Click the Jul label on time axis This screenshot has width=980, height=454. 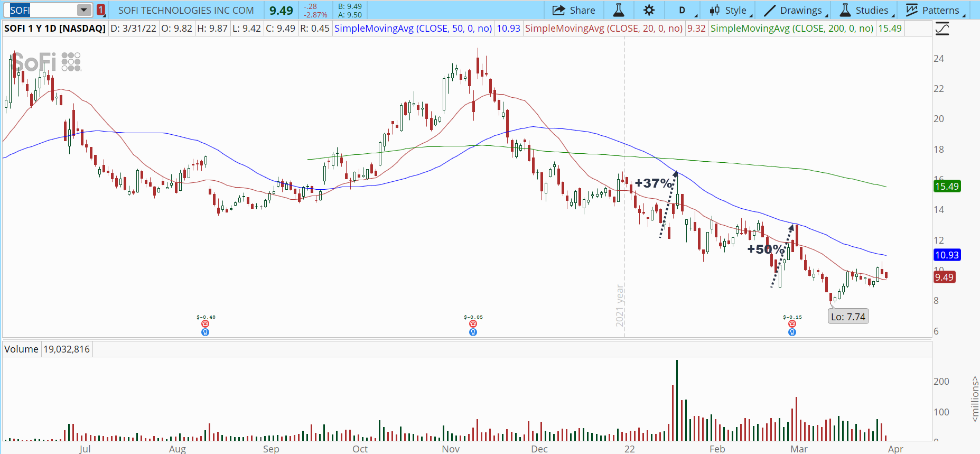click(x=85, y=449)
